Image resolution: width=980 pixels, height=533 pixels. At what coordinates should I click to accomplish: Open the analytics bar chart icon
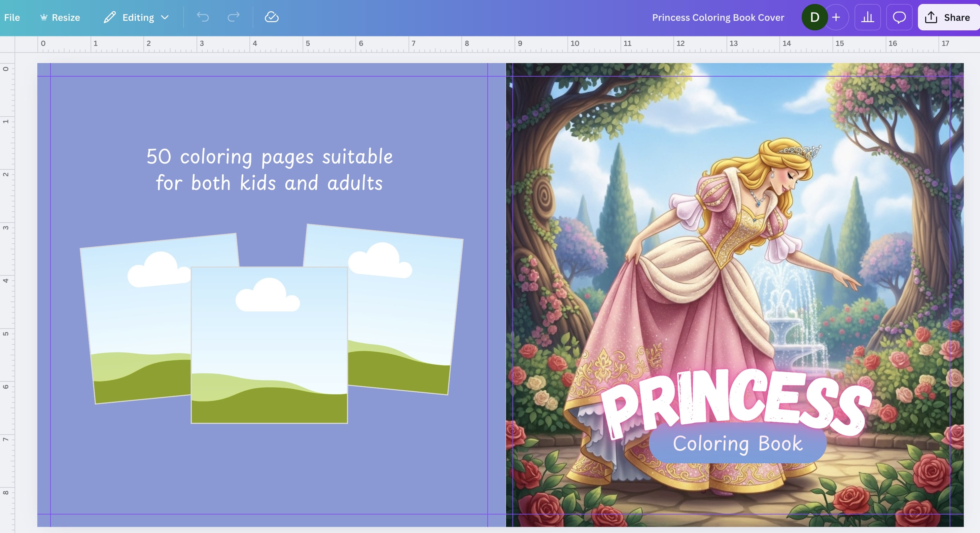pyautogui.click(x=867, y=17)
